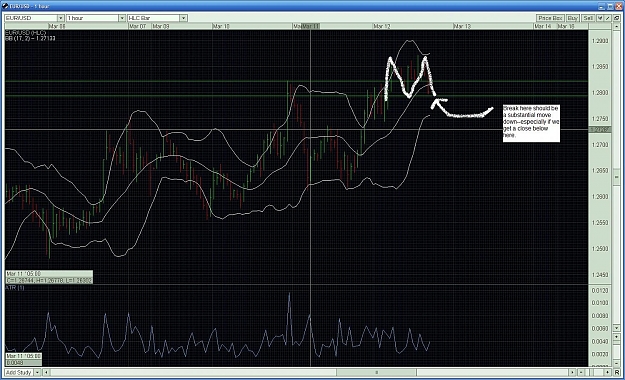Viewport: 625px width, 380px height.
Task: Open the 1 hour timeframe dropdown
Action: point(122,18)
